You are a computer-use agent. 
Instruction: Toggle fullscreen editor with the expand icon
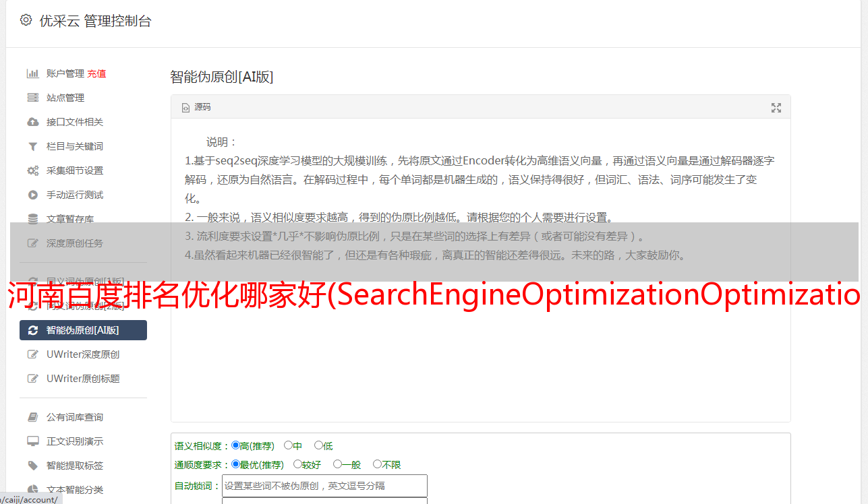[x=776, y=108]
